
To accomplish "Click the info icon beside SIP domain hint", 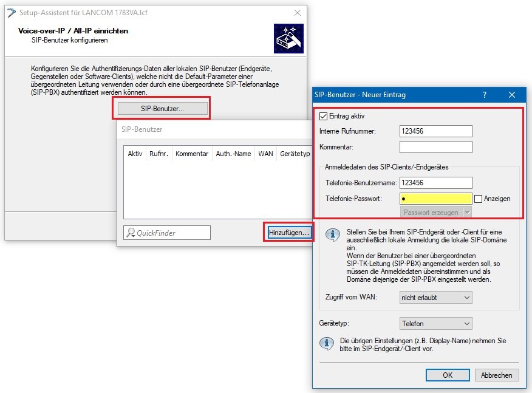I will [332, 235].
